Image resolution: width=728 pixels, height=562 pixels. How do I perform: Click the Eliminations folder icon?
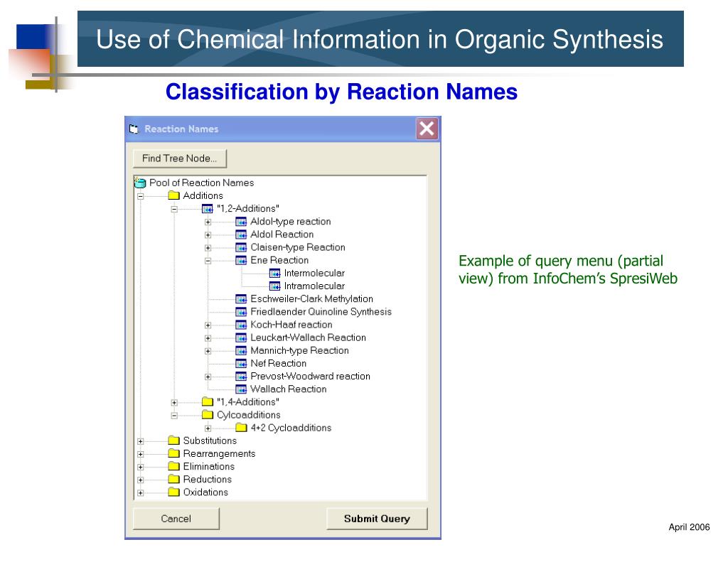[x=173, y=466]
